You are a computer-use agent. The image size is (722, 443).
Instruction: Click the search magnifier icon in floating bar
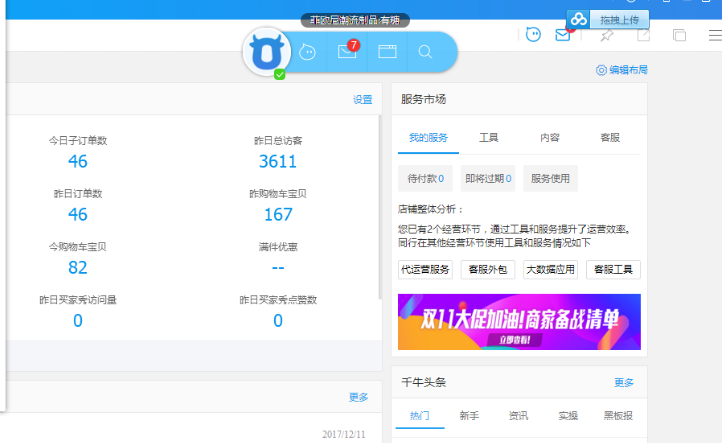[x=426, y=52]
